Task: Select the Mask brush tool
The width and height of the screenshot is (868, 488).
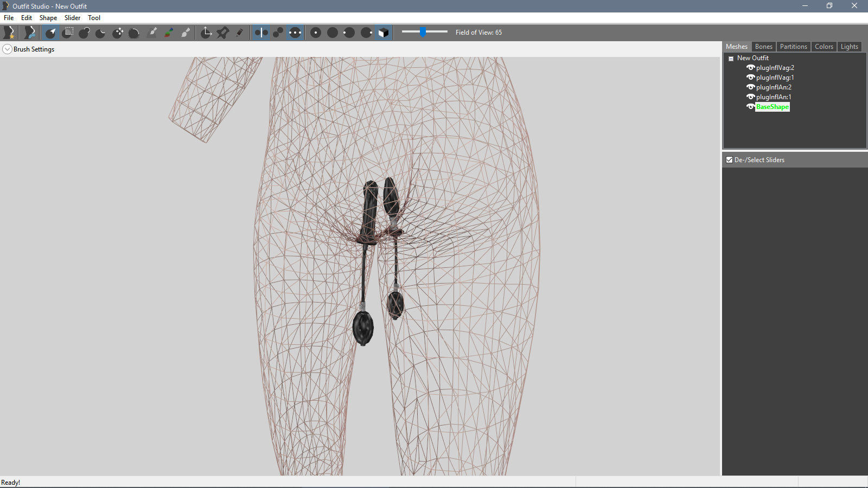Action: pyautogui.click(x=68, y=33)
